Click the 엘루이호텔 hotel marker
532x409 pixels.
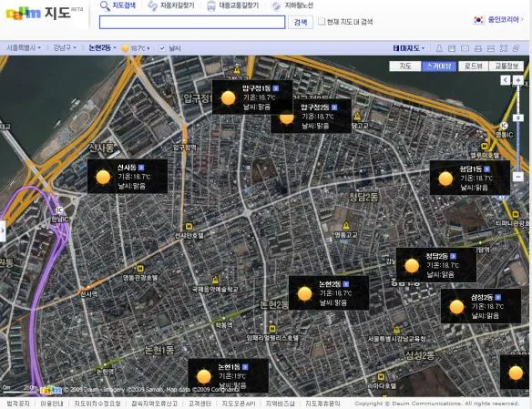point(484,147)
